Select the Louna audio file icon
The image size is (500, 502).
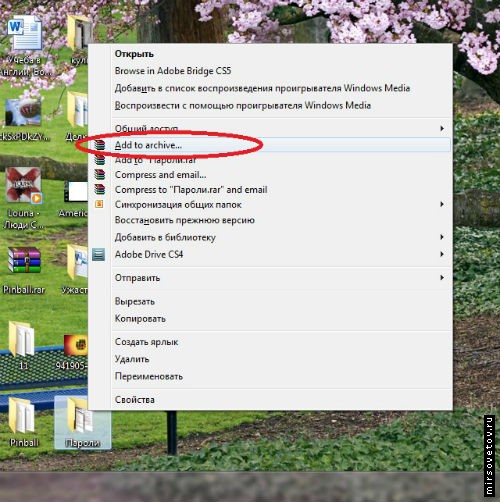24,185
